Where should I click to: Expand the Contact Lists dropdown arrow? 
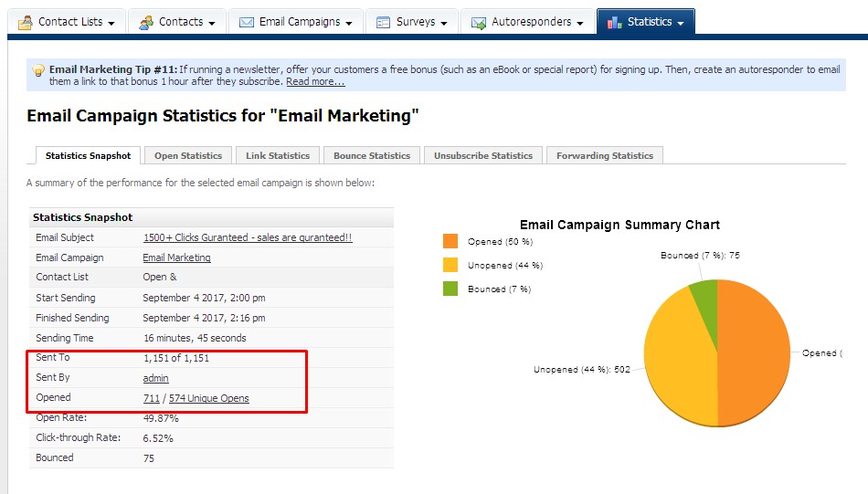point(111,23)
